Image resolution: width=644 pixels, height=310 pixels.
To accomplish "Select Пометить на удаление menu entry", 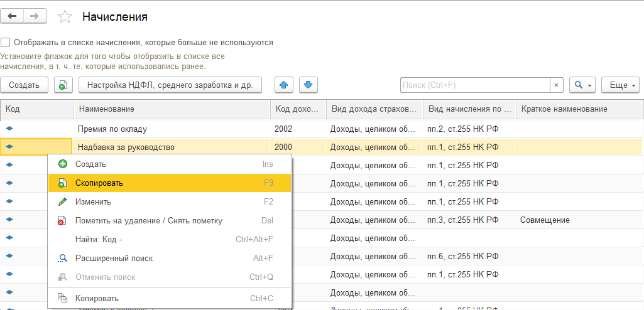I will (148, 221).
